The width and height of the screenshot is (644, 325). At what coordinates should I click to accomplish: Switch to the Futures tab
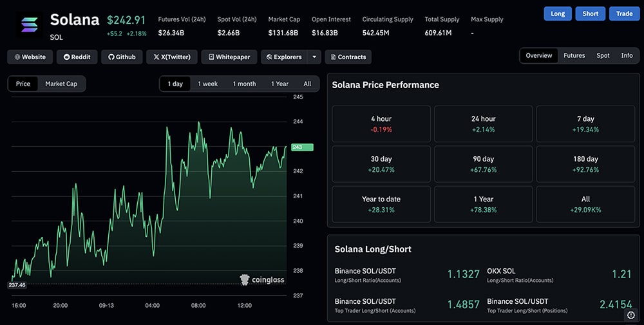[x=574, y=55]
